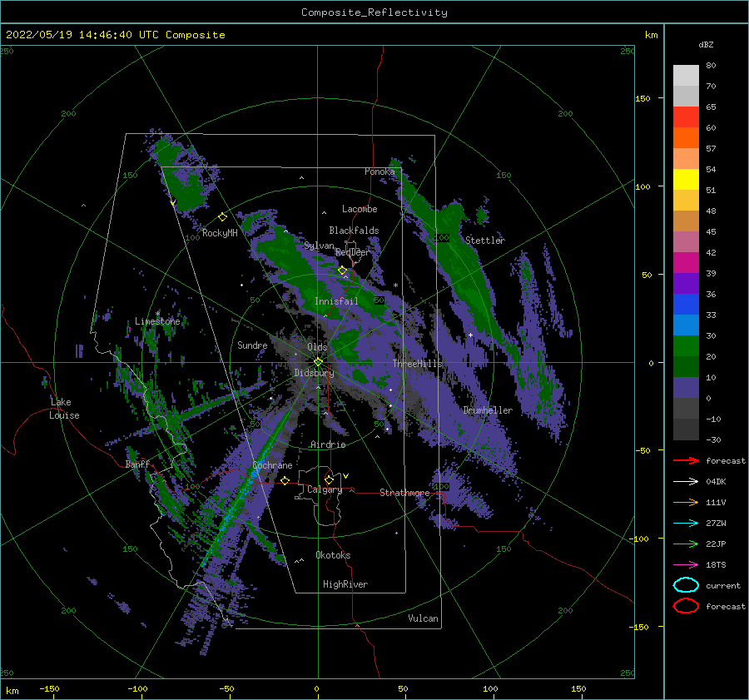Image resolution: width=749 pixels, height=700 pixels.
Task: Click the dBZ legend heading
Action: click(x=706, y=44)
